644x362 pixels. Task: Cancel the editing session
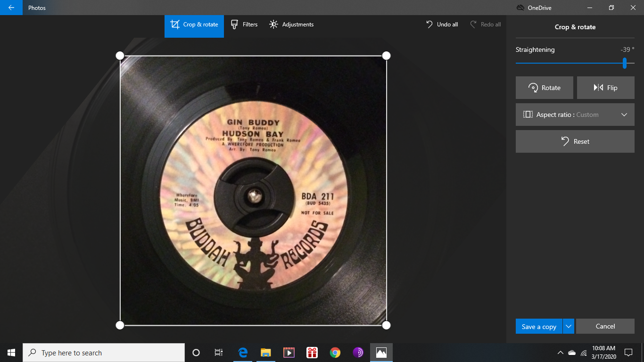pyautogui.click(x=605, y=326)
